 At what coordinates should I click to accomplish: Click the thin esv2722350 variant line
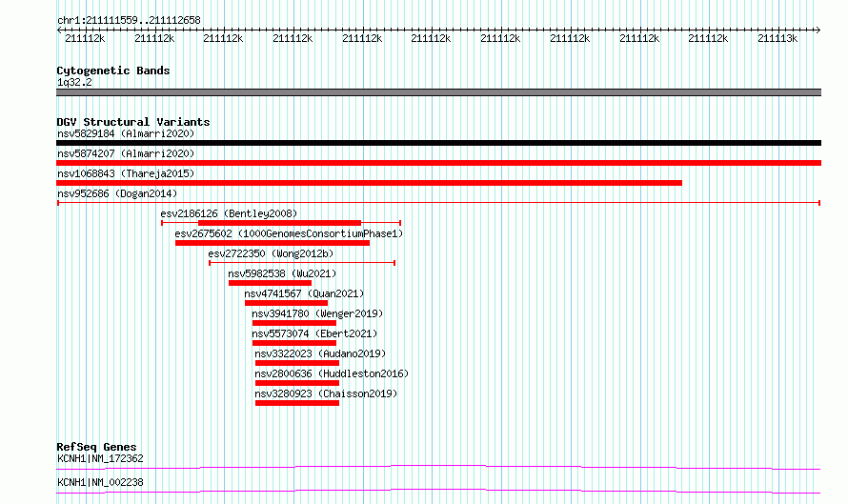click(x=302, y=263)
